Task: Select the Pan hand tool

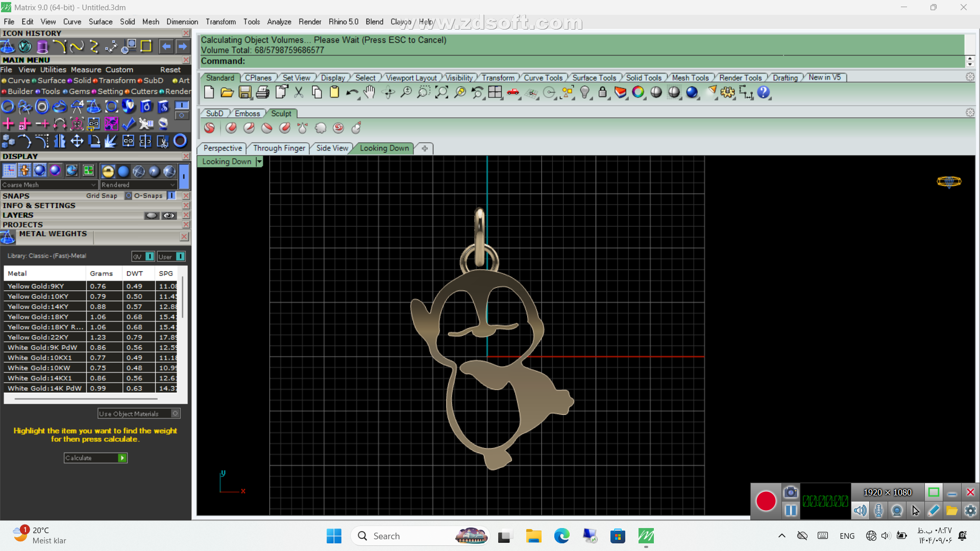Action: pos(370,92)
